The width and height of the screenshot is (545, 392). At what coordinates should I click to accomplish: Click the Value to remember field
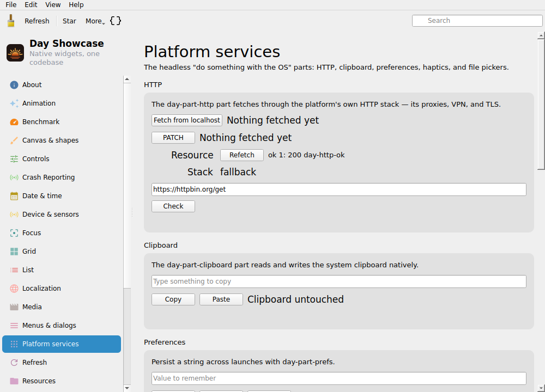pos(339,378)
